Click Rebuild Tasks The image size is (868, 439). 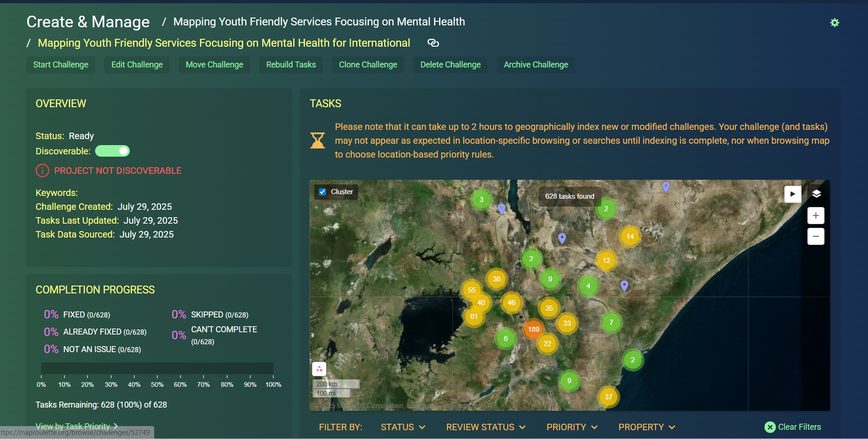tap(291, 65)
